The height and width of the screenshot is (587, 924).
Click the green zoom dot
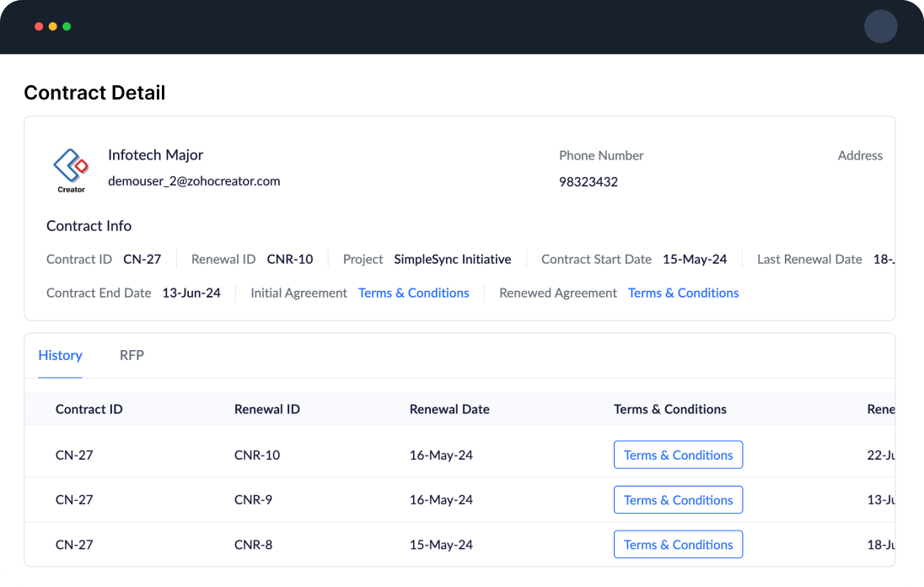tap(65, 26)
